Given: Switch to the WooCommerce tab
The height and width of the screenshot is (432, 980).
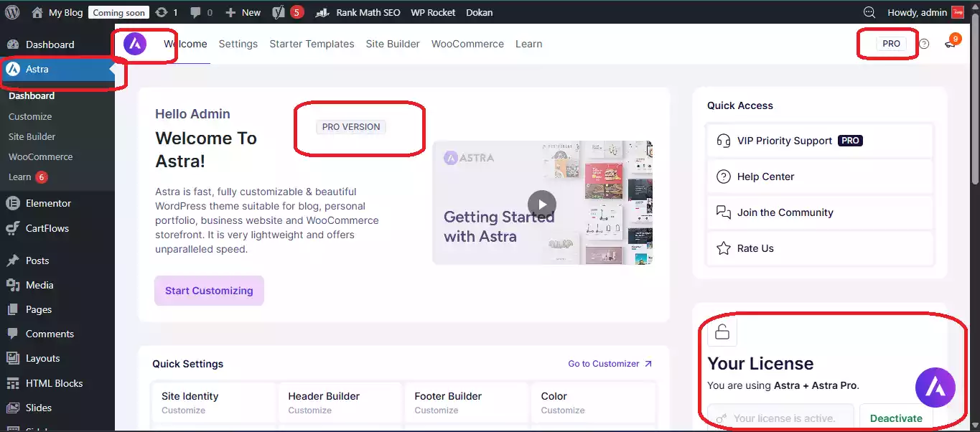Looking at the screenshot, I should [x=467, y=44].
